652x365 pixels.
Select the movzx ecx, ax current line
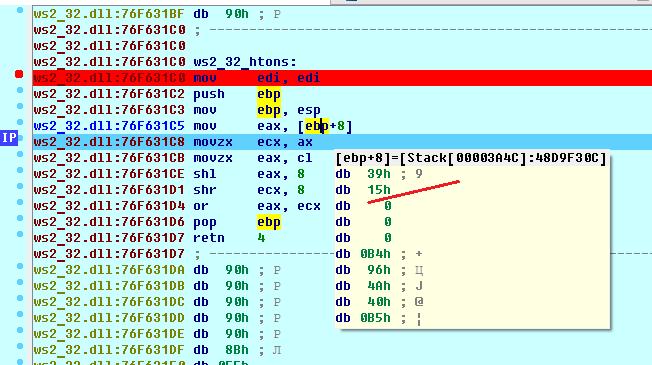(x=342, y=142)
